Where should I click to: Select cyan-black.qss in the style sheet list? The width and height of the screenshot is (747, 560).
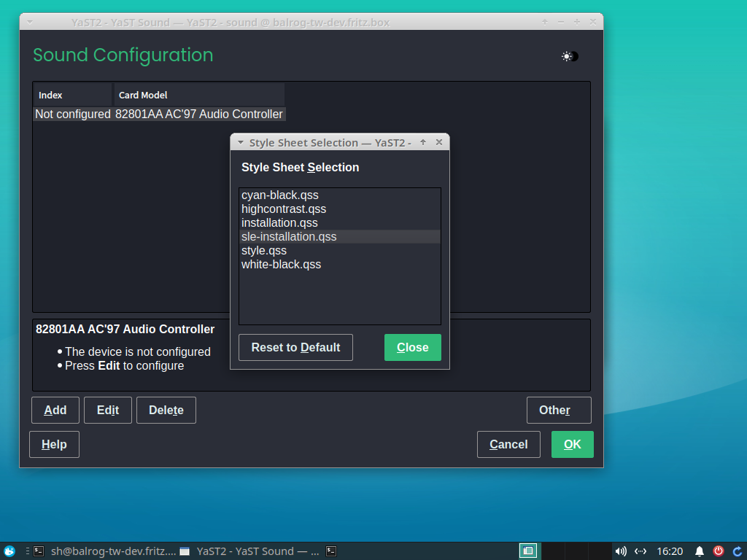tap(340, 195)
